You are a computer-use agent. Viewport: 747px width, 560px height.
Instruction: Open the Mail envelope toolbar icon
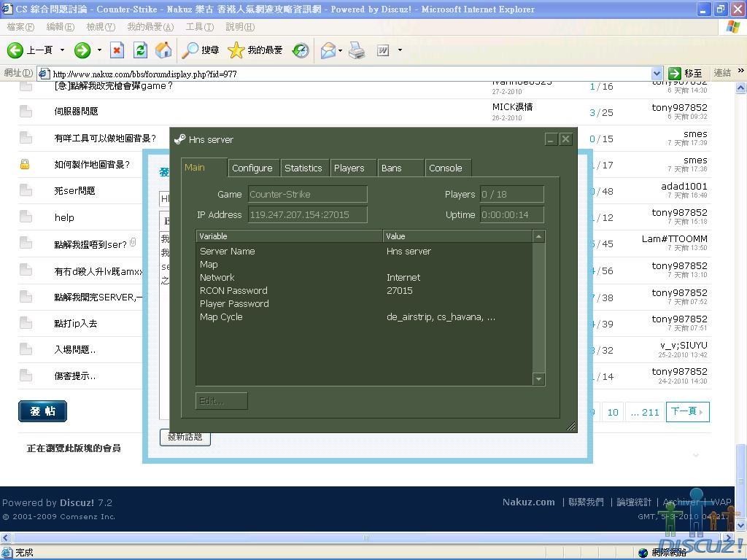point(328,50)
